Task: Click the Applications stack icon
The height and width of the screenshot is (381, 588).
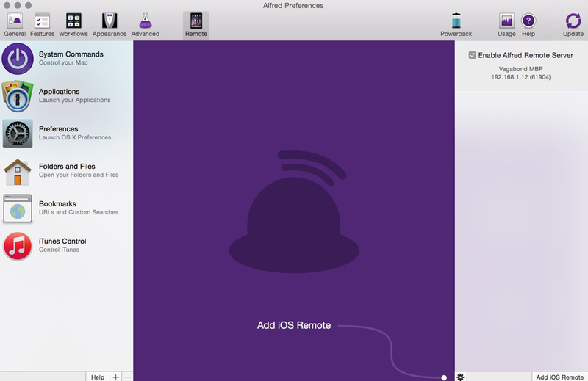Action: (x=18, y=96)
